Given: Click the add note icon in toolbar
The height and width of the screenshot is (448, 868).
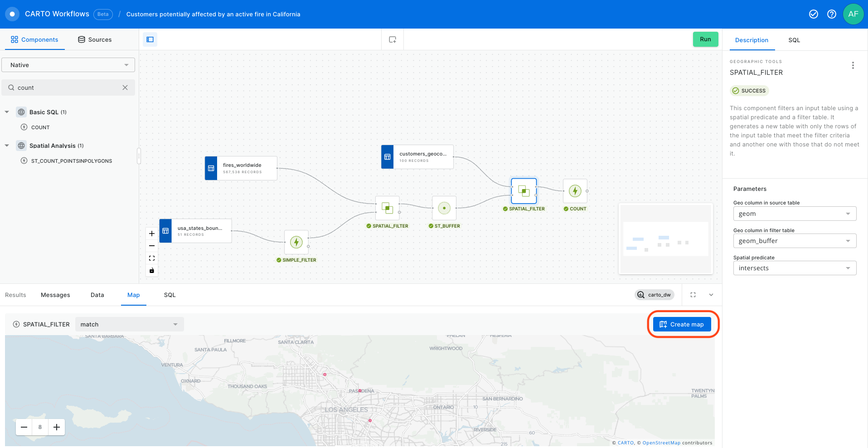Looking at the screenshot, I should [x=393, y=39].
